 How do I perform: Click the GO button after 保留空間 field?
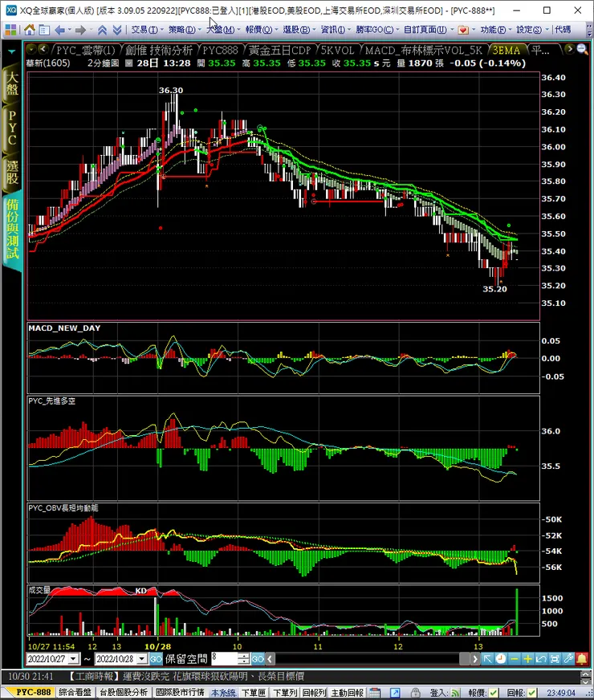pyautogui.click(x=258, y=658)
